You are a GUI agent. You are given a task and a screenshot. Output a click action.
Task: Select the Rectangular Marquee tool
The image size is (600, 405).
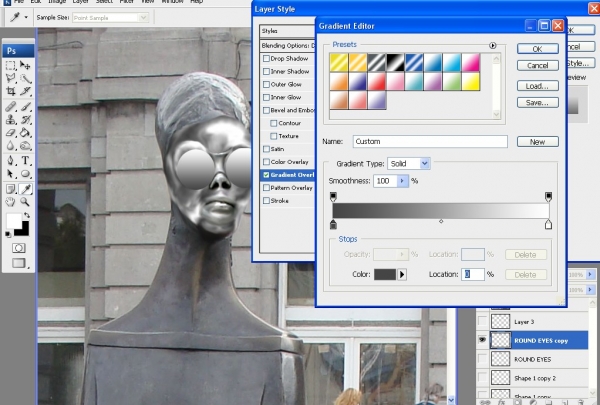11,65
